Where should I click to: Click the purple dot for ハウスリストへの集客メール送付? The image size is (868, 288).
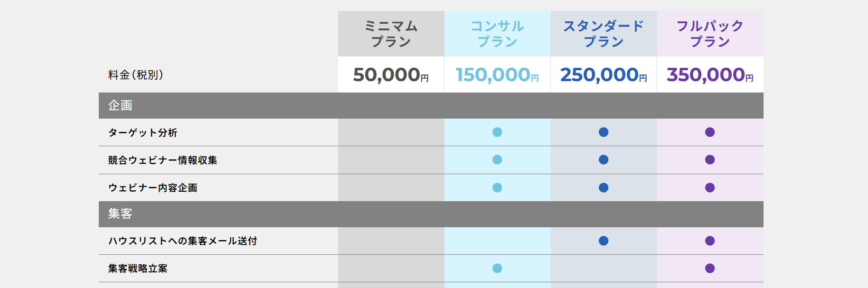[x=710, y=241]
